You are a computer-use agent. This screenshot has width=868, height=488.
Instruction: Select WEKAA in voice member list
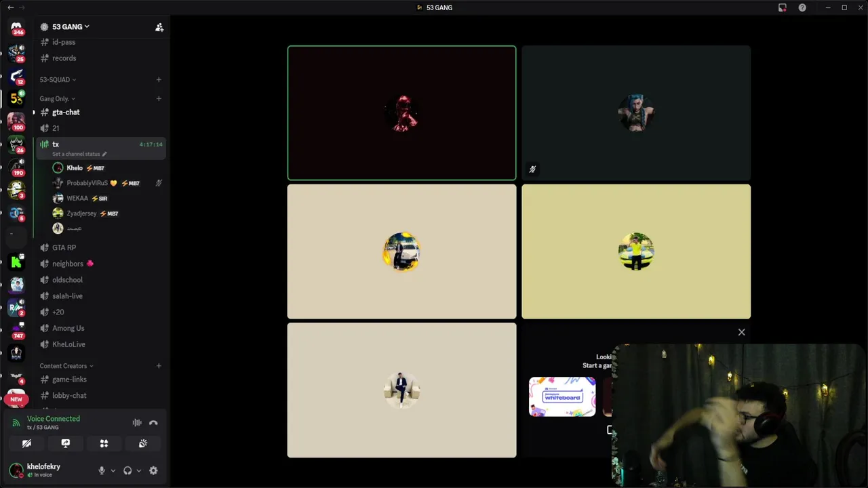pos(107,199)
